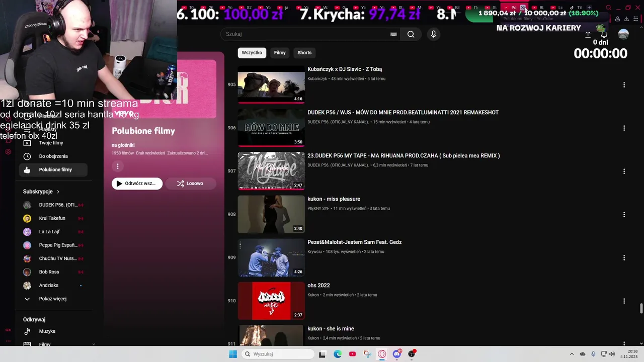Open more options for Pezet&Małolat Jestem Sam

pyautogui.click(x=624, y=258)
